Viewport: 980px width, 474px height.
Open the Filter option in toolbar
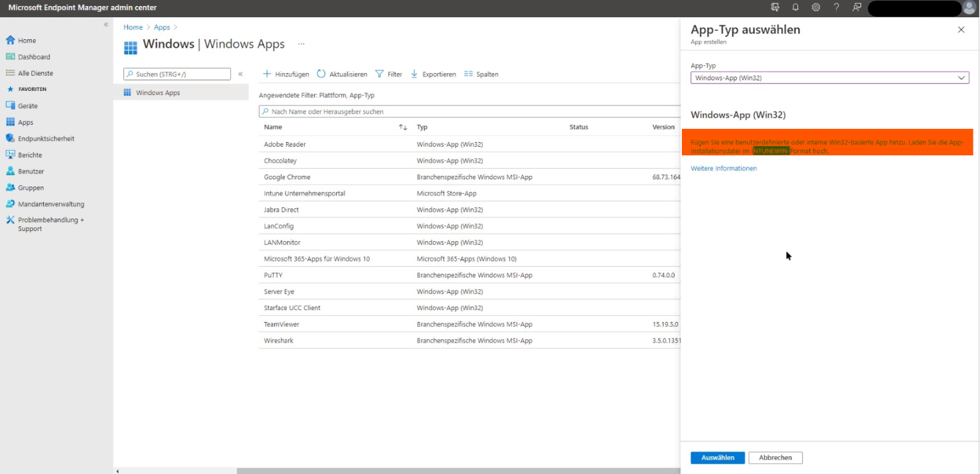[x=389, y=74]
